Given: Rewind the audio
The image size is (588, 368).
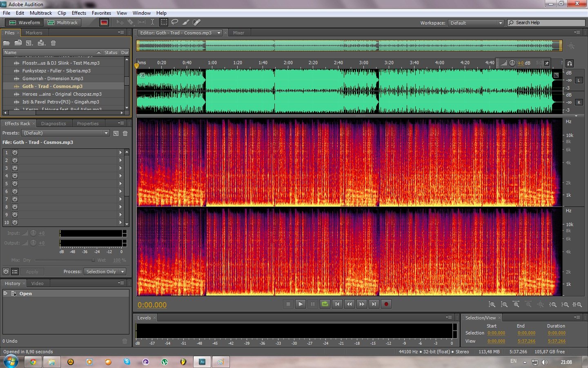Looking at the screenshot, I should point(350,304).
